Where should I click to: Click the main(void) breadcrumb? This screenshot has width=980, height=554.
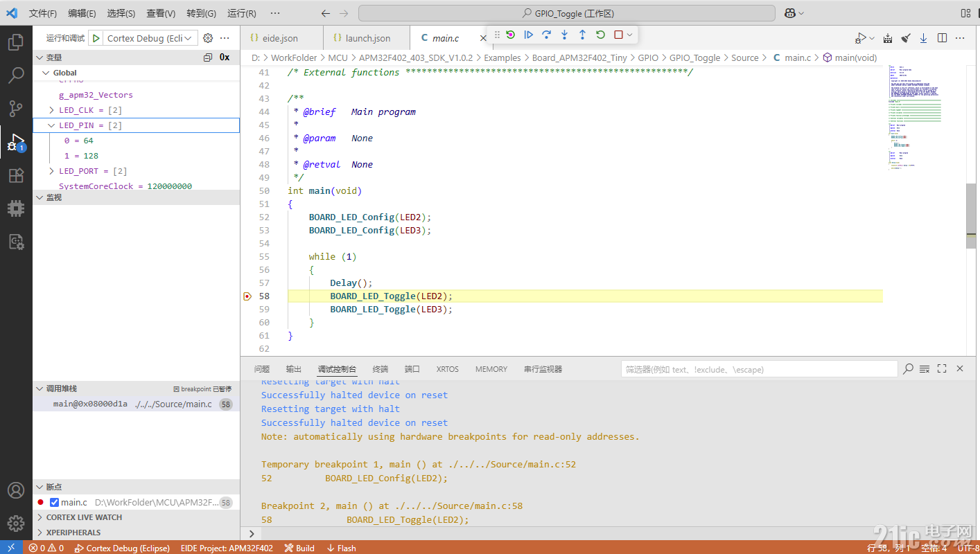(x=849, y=57)
